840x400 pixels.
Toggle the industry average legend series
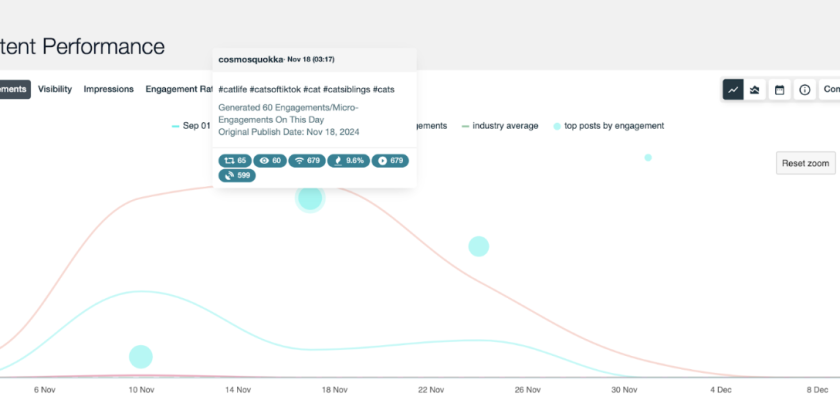pos(500,126)
